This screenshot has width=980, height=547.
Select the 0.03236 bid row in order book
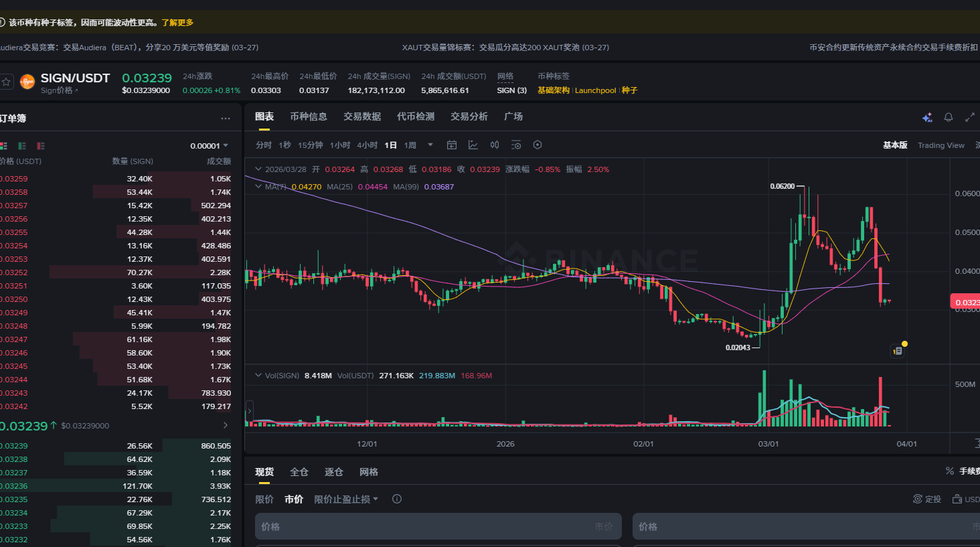pyautogui.click(x=116, y=486)
